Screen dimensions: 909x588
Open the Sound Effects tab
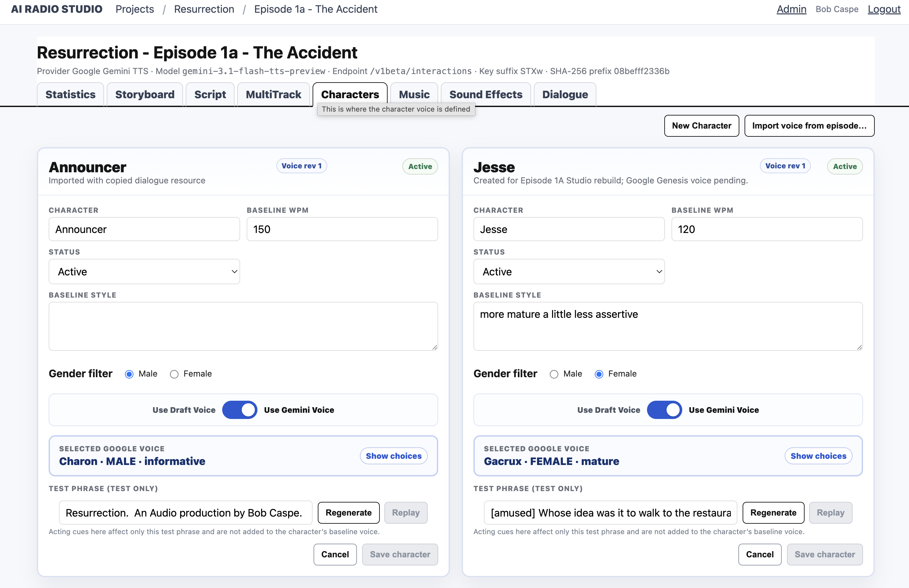485,94
